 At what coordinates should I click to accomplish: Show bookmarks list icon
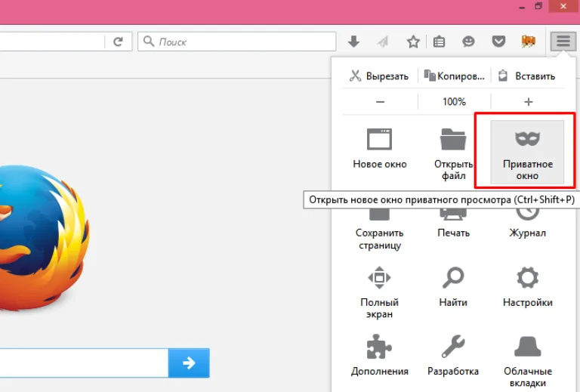coord(439,42)
